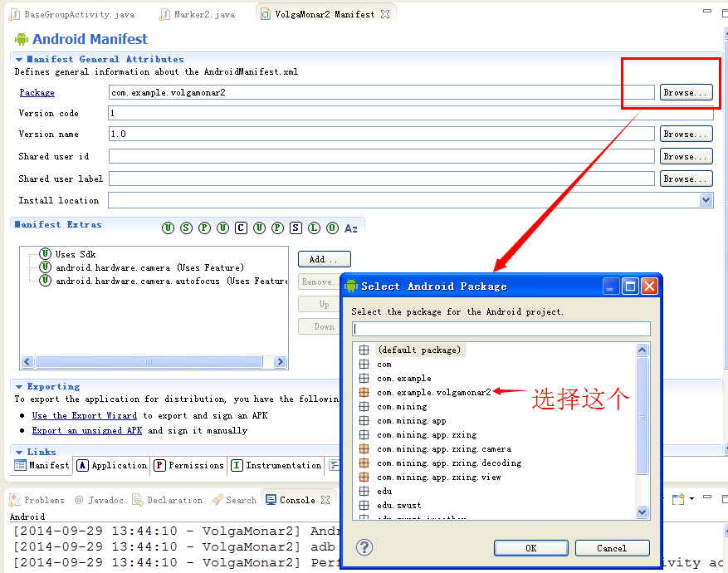728x573 pixels.
Task: Open the Use the Export Wizard link
Action: pos(85,415)
